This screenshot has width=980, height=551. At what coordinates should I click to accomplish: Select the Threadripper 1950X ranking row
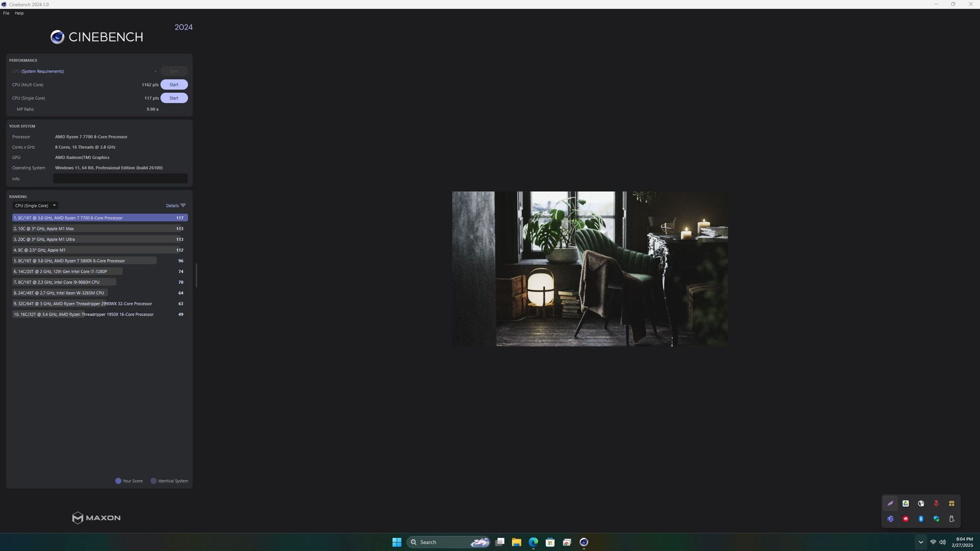click(x=100, y=314)
